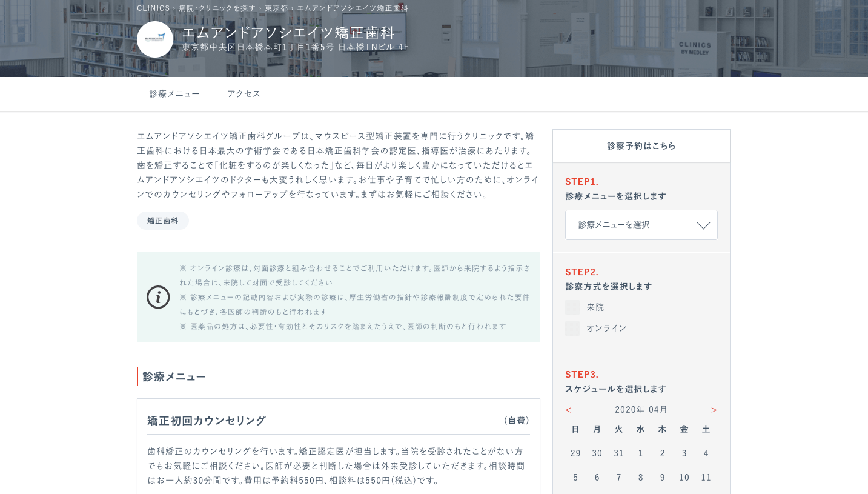Viewport: 868px width, 494px height.
Task: Click the STEP2. label
Action: point(582,272)
